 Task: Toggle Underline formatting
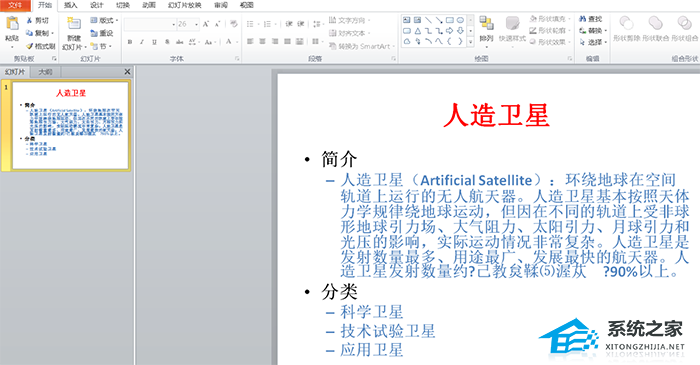coord(154,42)
